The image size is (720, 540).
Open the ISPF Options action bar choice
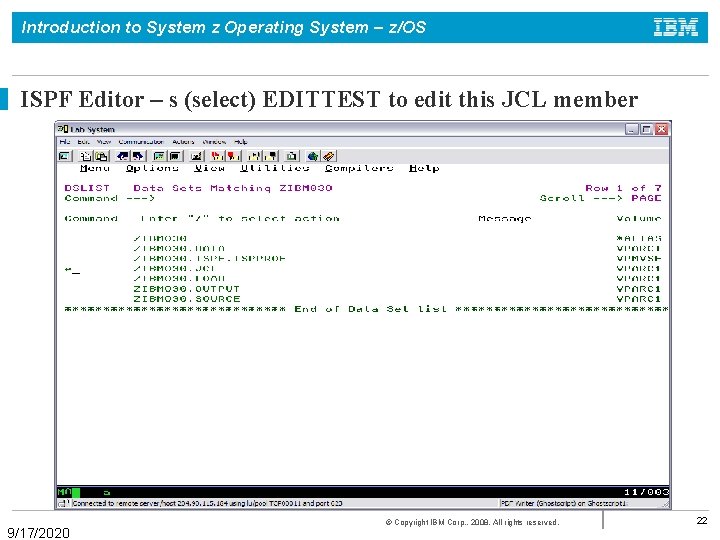coord(152,168)
